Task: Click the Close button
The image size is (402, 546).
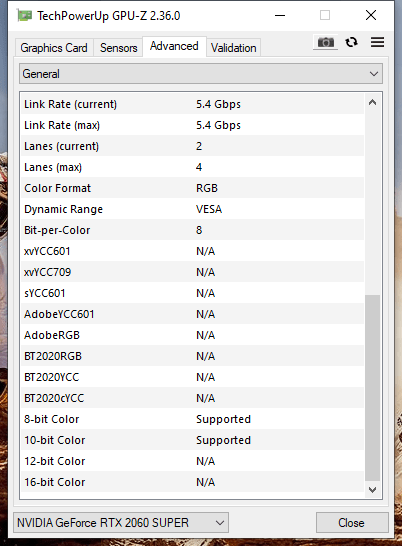Action: [x=352, y=522]
